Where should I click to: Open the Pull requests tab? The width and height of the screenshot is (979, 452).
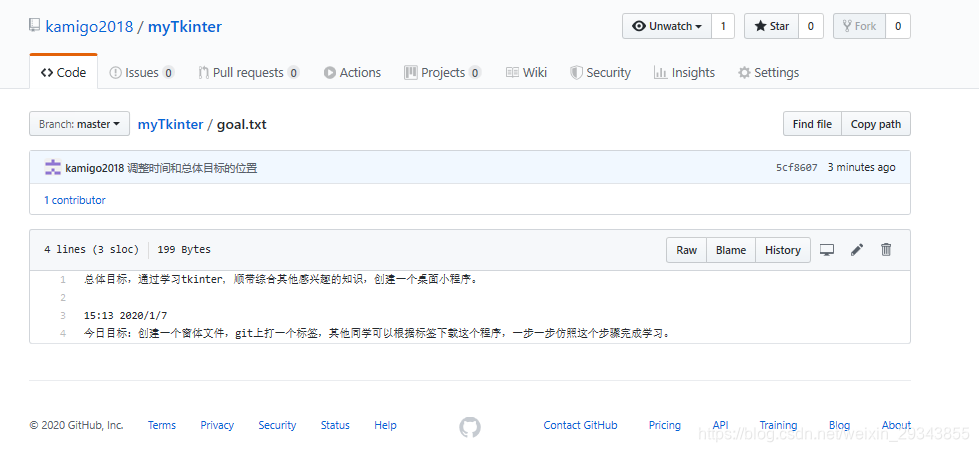tap(248, 72)
